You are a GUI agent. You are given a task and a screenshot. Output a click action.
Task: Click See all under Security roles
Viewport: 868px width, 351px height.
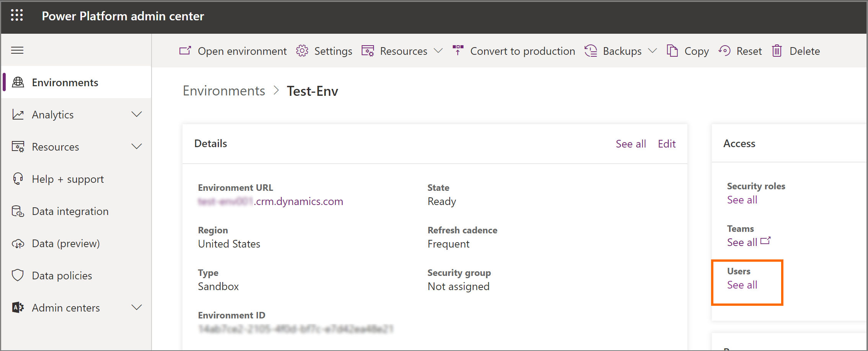coord(742,200)
